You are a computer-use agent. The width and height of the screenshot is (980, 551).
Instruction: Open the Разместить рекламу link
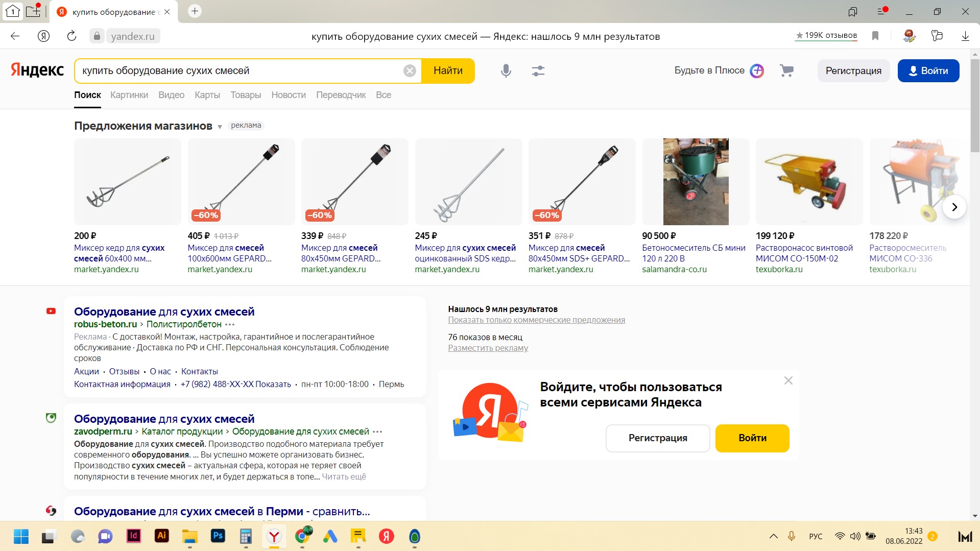[x=488, y=348]
